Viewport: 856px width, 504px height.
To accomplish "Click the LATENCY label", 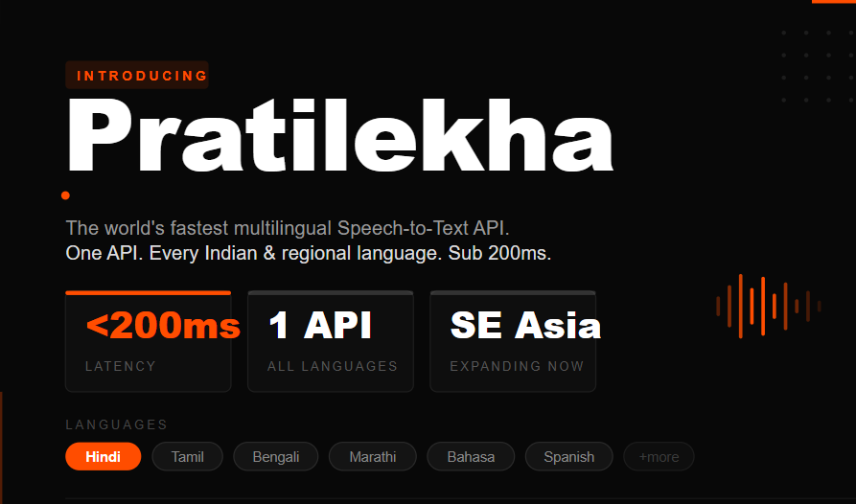I will (x=121, y=366).
